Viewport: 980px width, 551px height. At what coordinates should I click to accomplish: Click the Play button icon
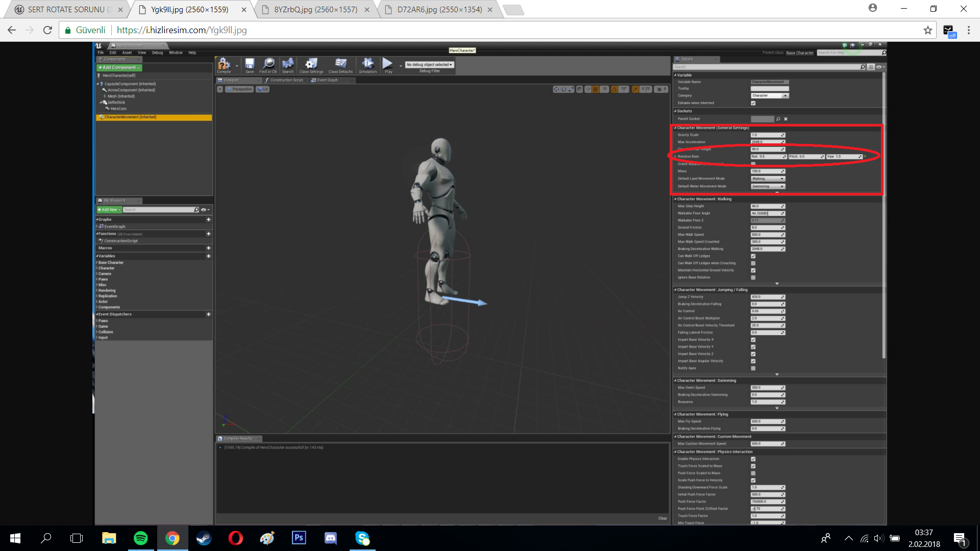pos(388,65)
